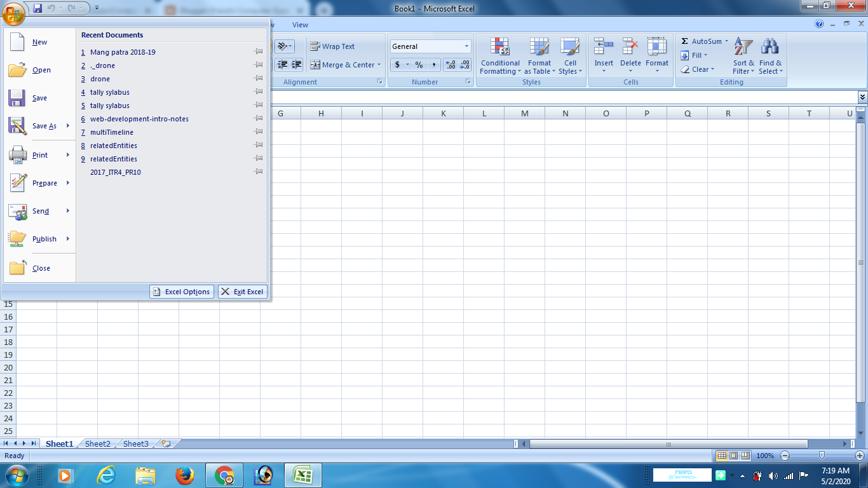Pin the ._drone recent document
The image size is (868, 488).
[x=258, y=65]
